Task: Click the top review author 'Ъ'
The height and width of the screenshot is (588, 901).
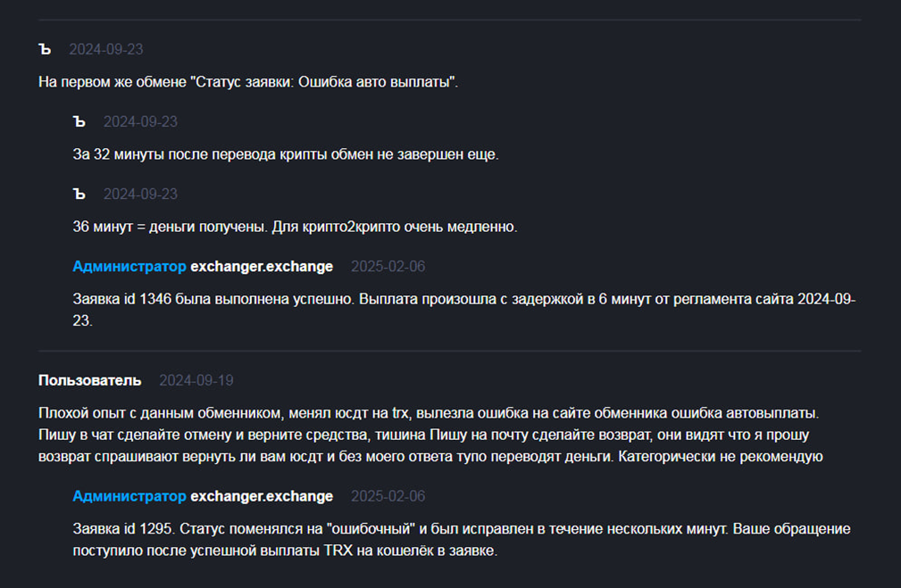Action: tap(45, 49)
